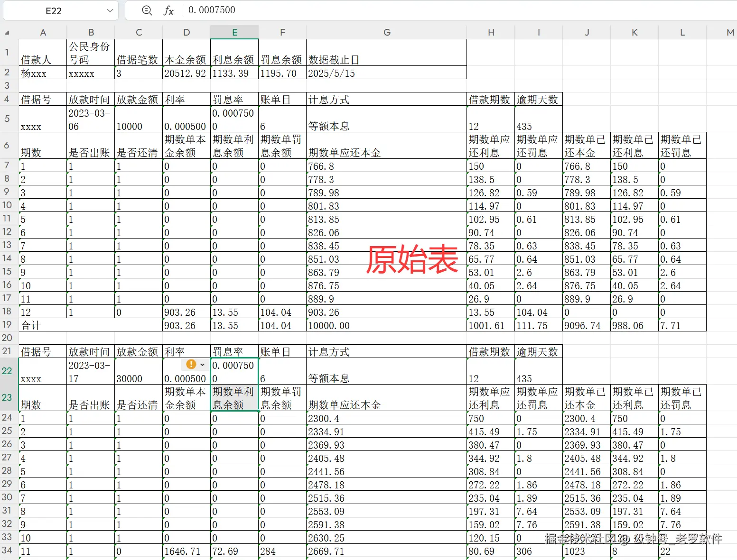Click cell 903.26 in row 18 column D
This screenshot has width=737, height=560.
(187, 312)
